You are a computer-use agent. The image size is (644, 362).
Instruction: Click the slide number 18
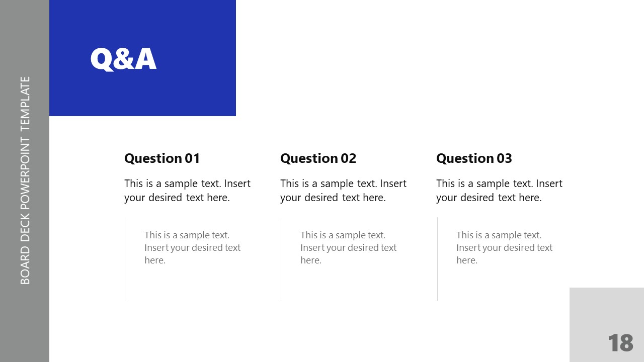(x=620, y=343)
